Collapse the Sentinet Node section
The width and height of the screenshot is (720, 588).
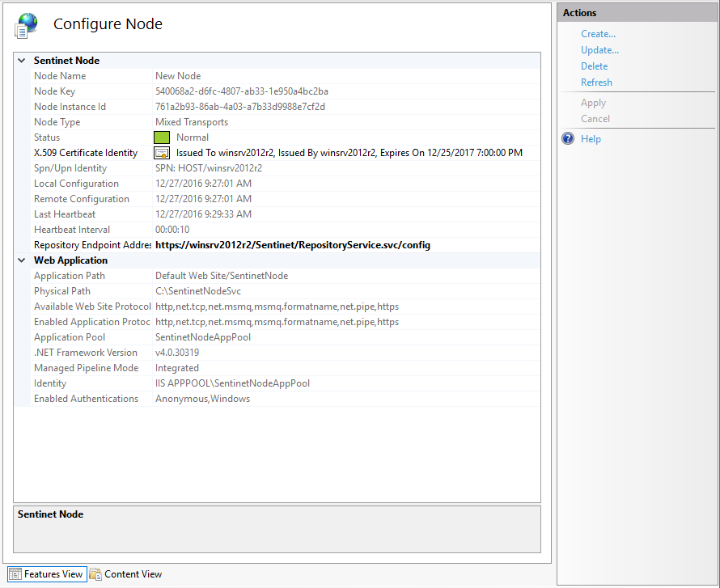[x=22, y=61]
